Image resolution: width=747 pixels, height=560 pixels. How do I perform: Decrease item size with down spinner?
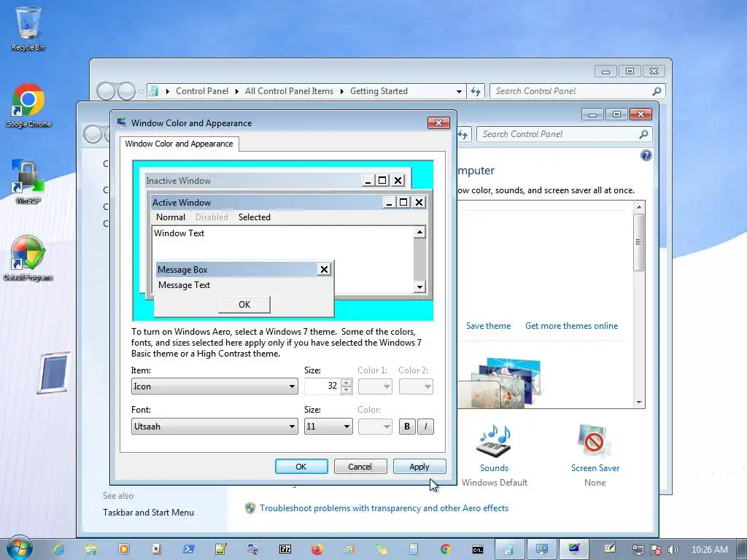click(347, 390)
